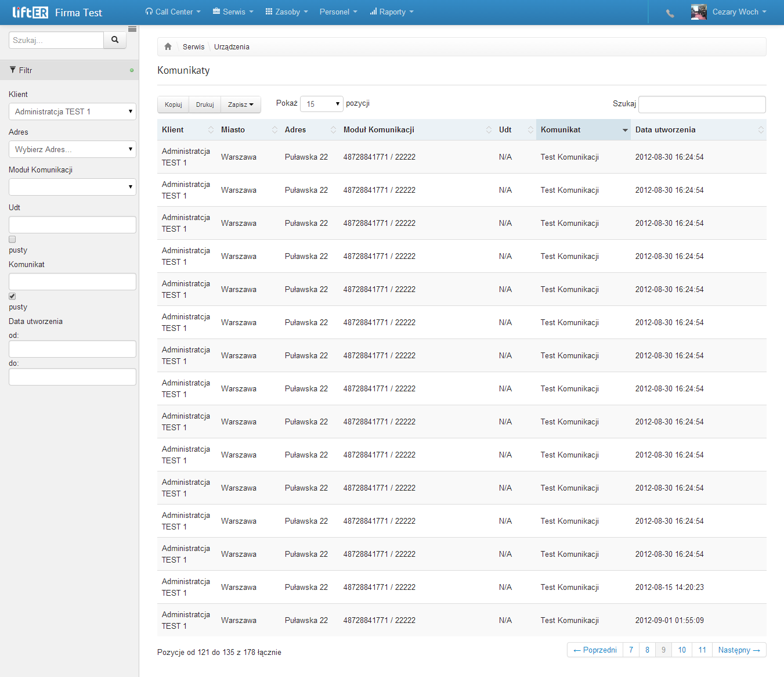Open the Zasoby menu
The height and width of the screenshot is (677, 784).
tap(287, 12)
